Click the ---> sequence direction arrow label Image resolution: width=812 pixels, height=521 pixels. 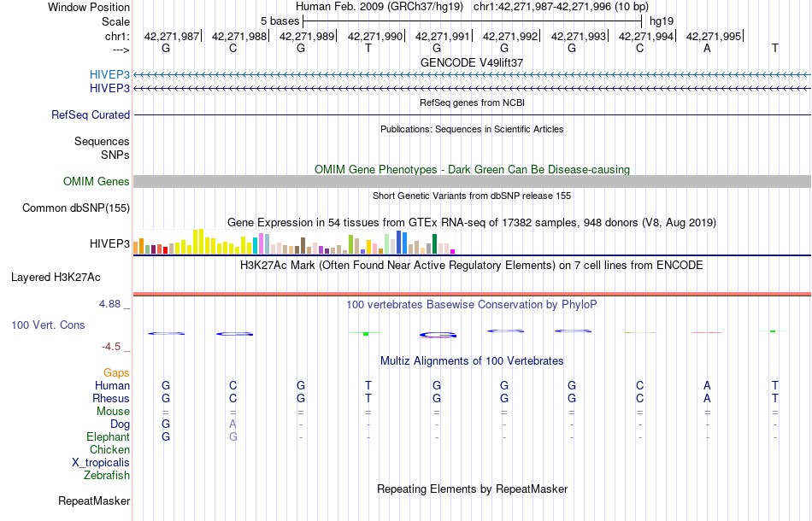pyautogui.click(x=121, y=50)
